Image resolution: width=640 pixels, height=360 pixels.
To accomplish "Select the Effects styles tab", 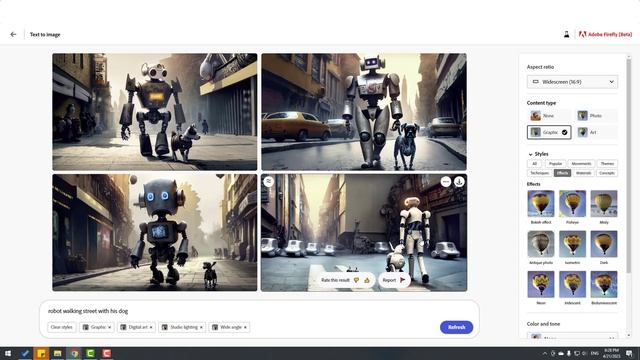I will tap(562, 173).
